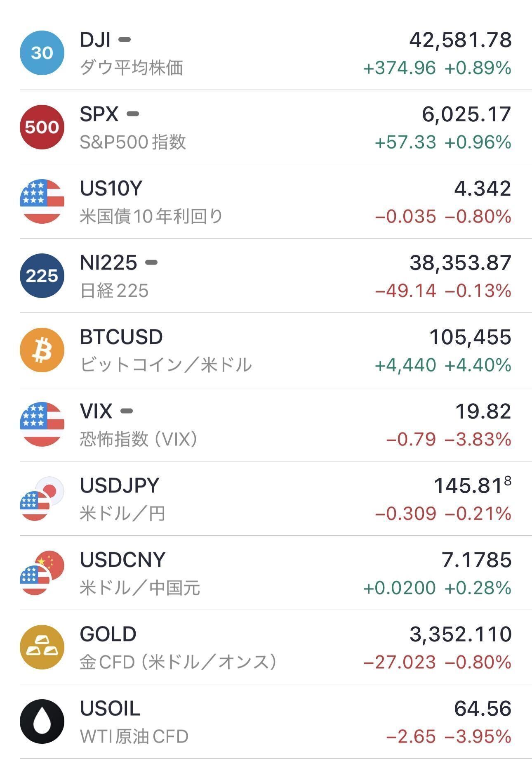The height and width of the screenshot is (764, 532).
Task: Tap the gray status dash beside SPX
Action: click(133, 114)
